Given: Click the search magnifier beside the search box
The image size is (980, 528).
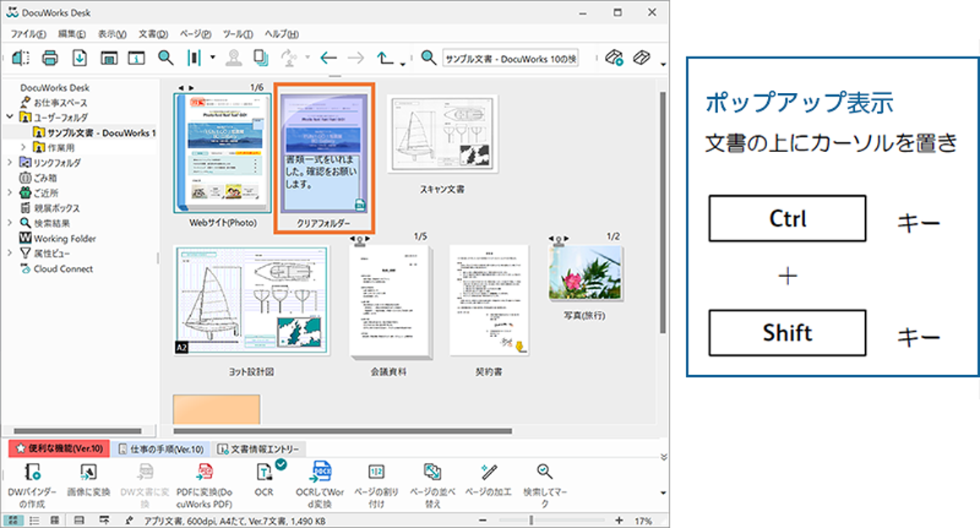Looking at the screenshot, I should point(428,58).
